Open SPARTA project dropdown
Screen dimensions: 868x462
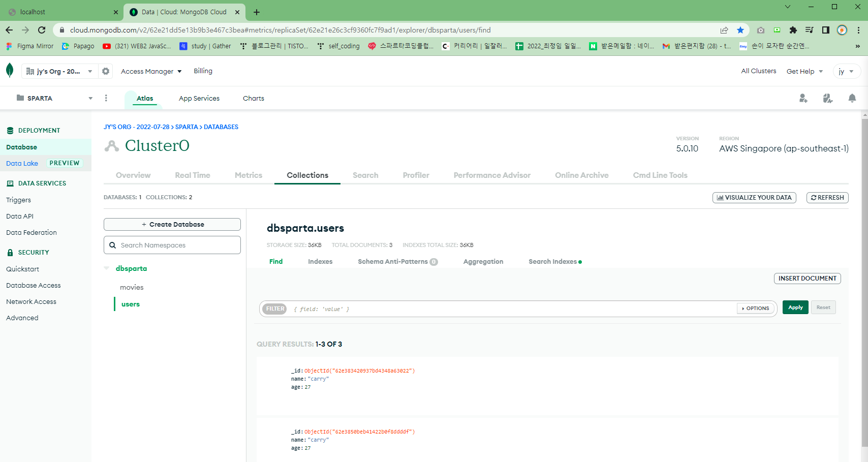click(54, 98)
